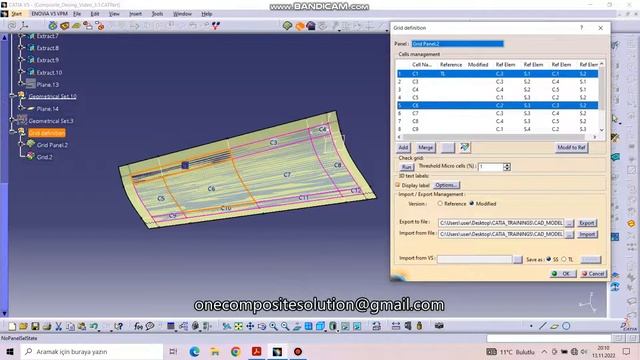
Task: Click the Export to file path field
Action: click(x=501, y=223)
